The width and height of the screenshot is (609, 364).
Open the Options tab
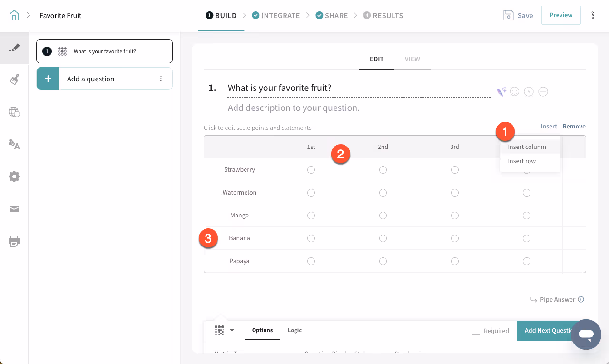point(262,330)
